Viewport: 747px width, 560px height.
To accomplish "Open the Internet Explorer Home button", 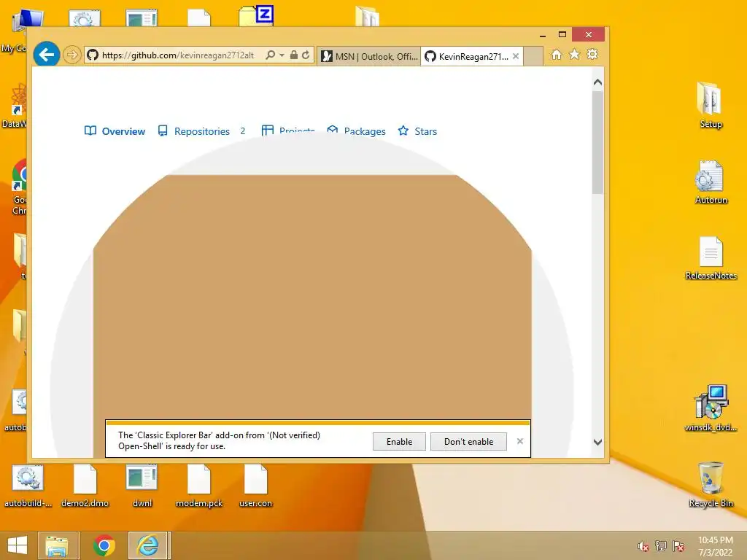I will (557, 55).
